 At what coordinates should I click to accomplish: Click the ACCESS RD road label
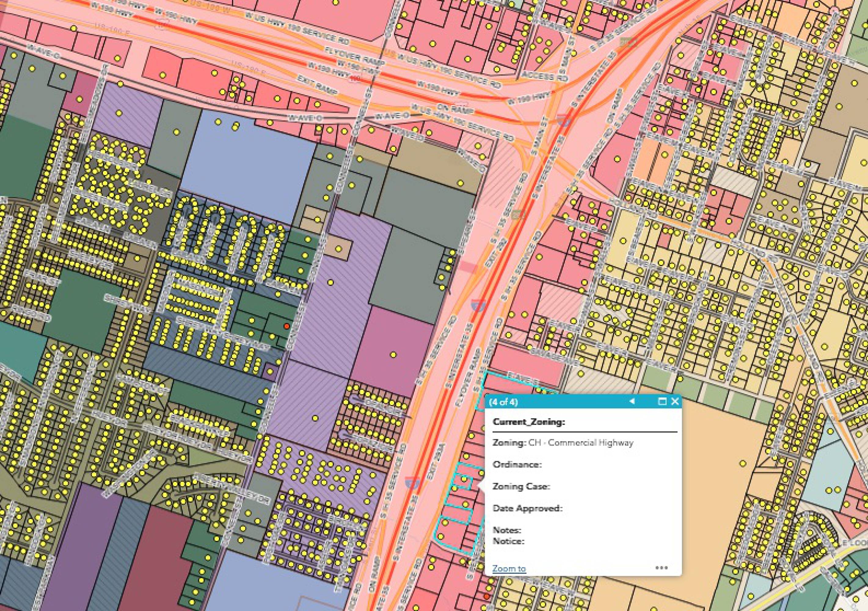pyautogui.click(x=544, y=76)
